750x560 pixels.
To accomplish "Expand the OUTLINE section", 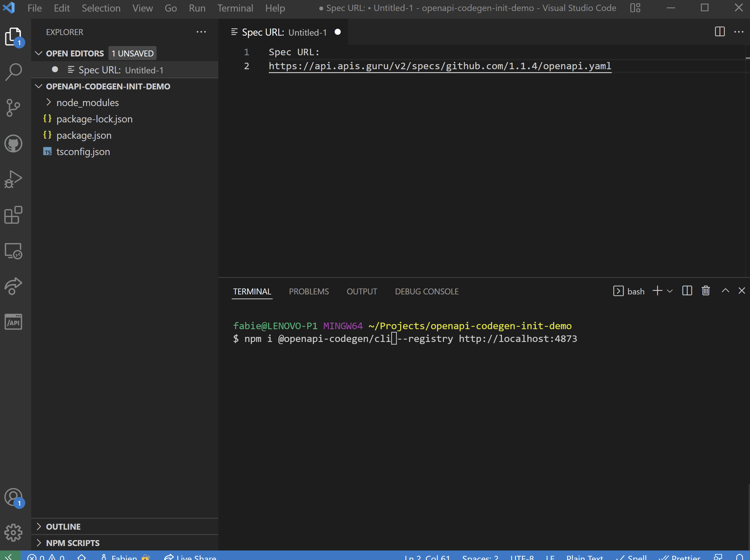I will (x=63, y=527).
